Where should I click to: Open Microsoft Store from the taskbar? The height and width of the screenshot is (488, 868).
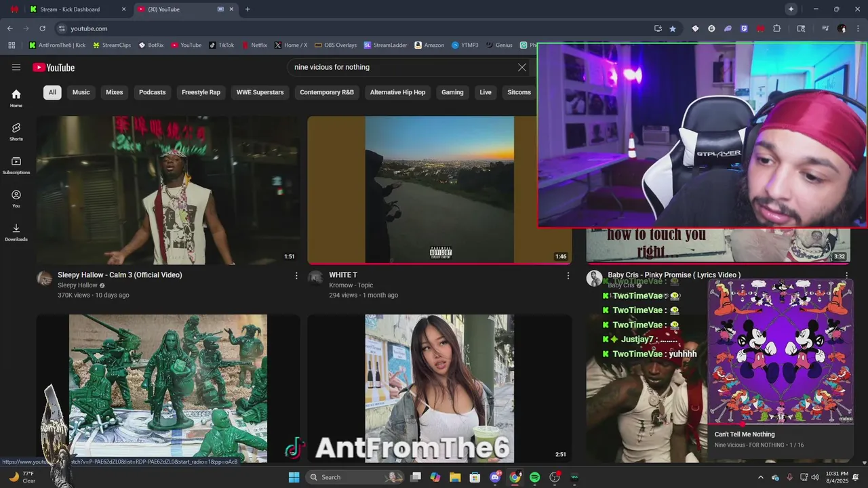click(475, 477)
